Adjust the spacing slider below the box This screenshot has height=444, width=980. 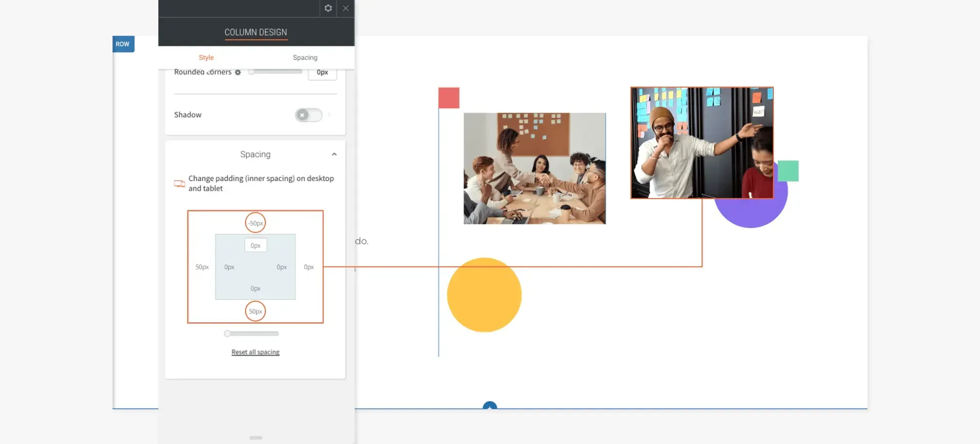coord(252,333)
